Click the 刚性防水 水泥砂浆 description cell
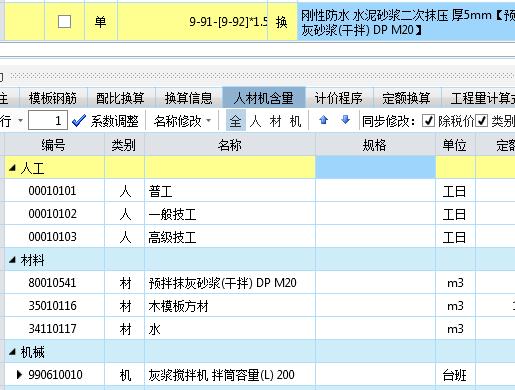The height and width of the screenshot is (390, 515). click(406, 22)
